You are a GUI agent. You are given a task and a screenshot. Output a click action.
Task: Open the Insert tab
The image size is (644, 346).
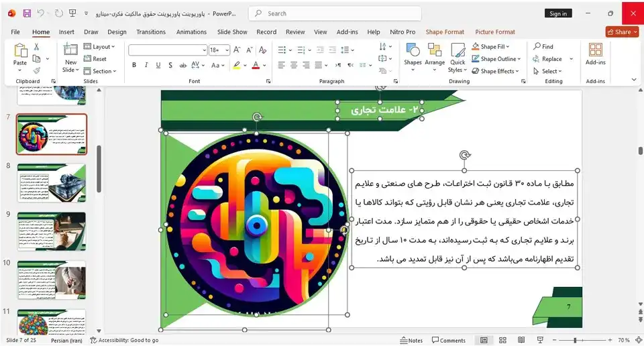click(x=66, y=32)
